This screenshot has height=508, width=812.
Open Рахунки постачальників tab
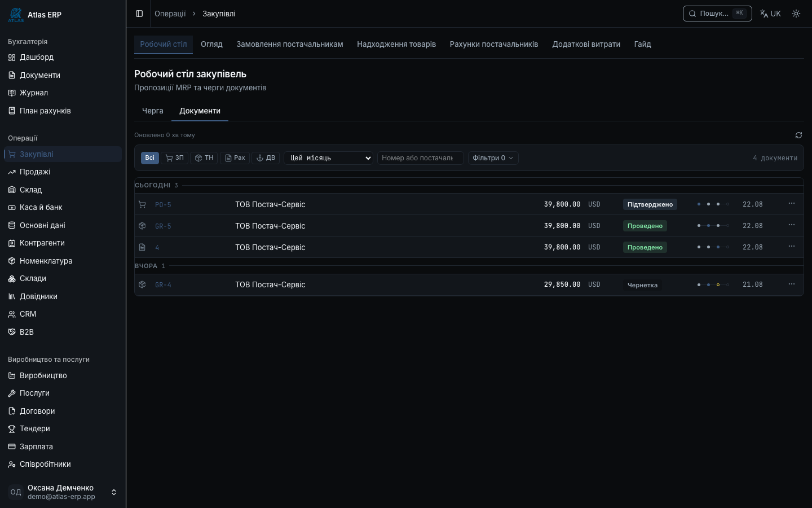pyautogui.click(x=494, y=44)
